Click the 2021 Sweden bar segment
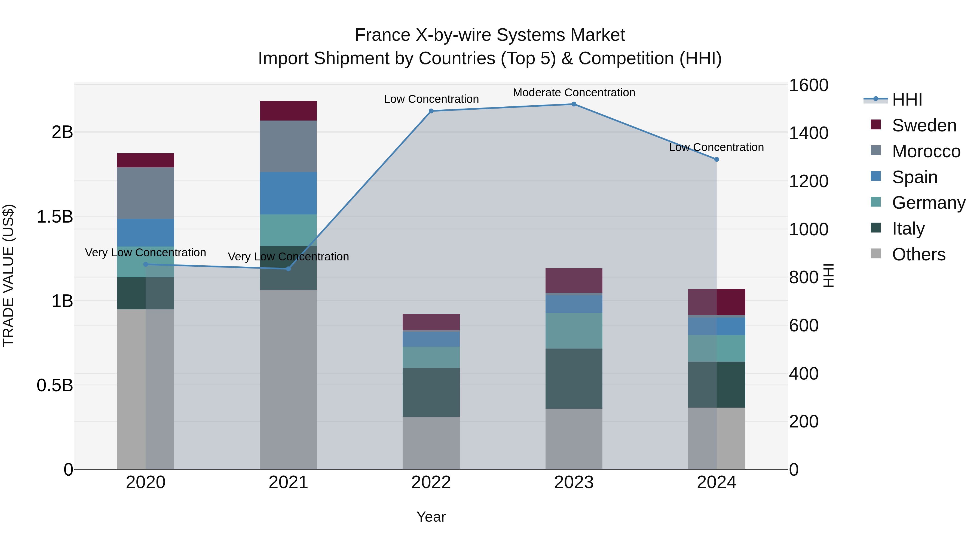 point(288,111)
